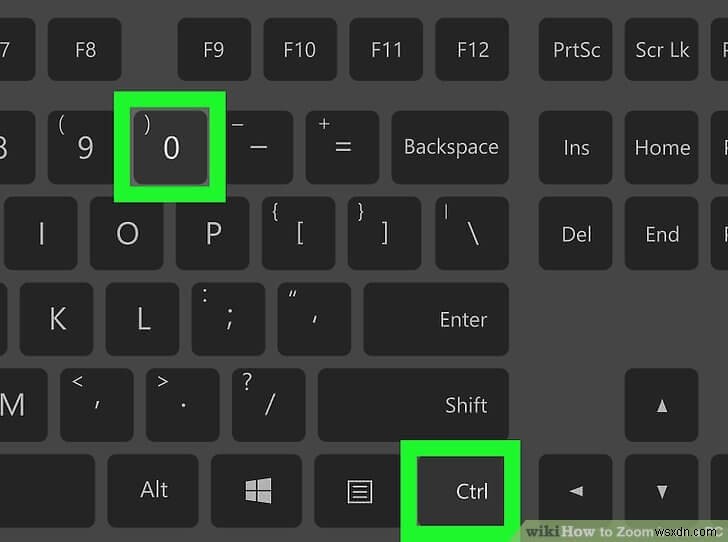The width and height of the screenshot is (728, 542).
Task: Click the up arrow key
Action: 662,405
